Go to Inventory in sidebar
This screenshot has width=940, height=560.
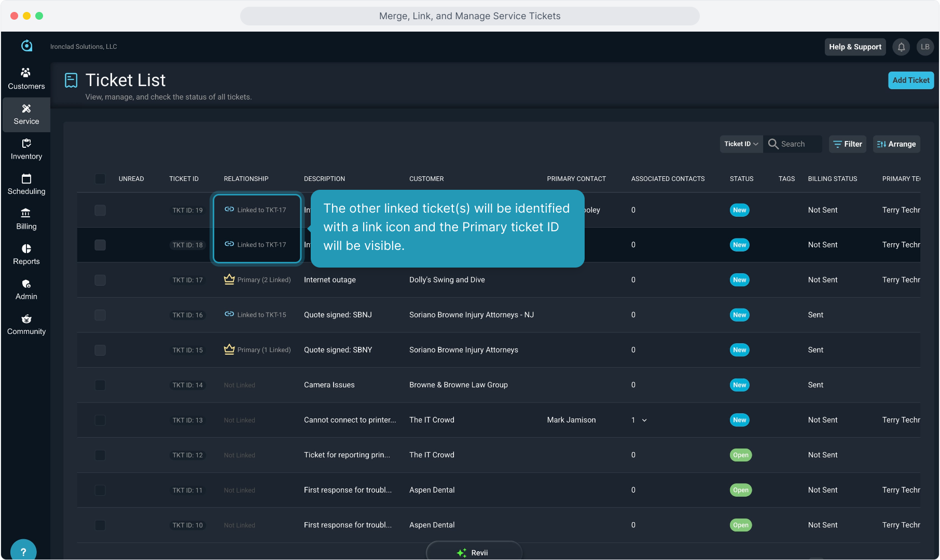click(26, 149)
